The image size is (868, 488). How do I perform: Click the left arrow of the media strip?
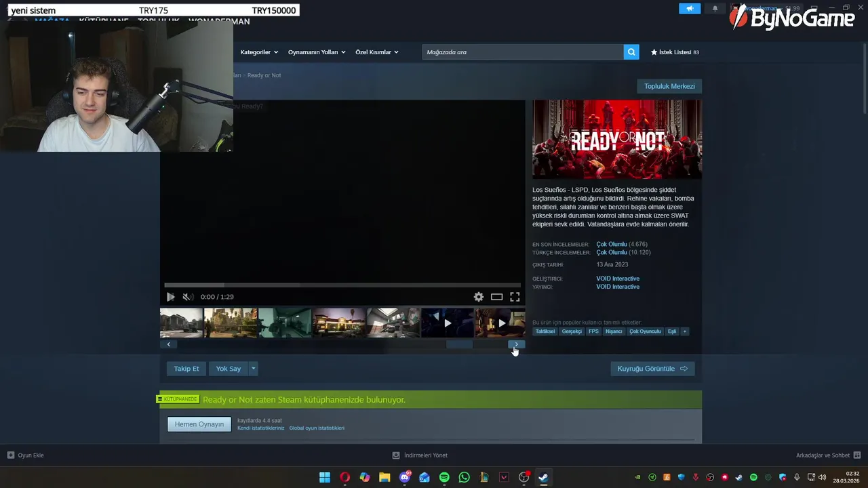[168, 344]
